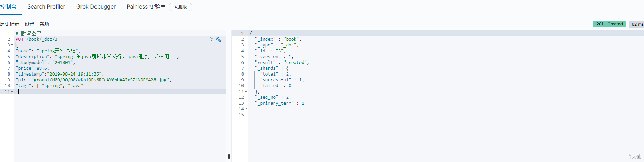
Task: Collapse request body fold arrow at line 3
Action: tap(12, 45)
